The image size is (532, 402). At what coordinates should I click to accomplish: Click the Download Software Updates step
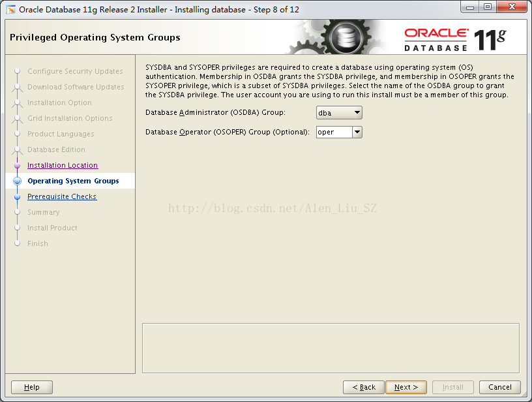[76, 87]
